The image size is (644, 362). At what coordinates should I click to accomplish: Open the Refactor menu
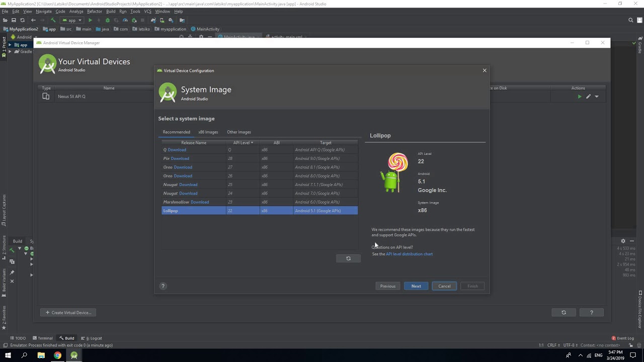[94, 11]
